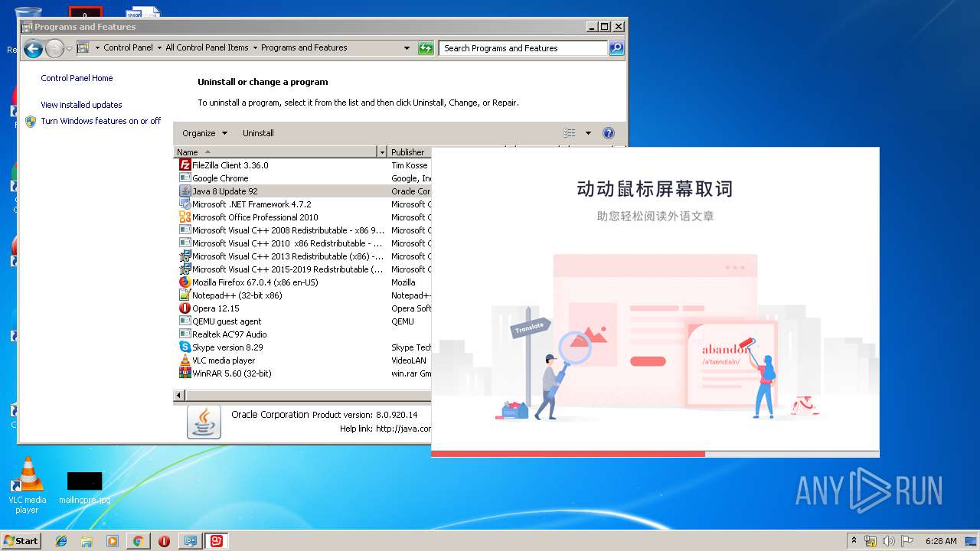Sort by the Publisher column header
The width and height of the screenshot is (980, 551).
click(x=410, y=152)
